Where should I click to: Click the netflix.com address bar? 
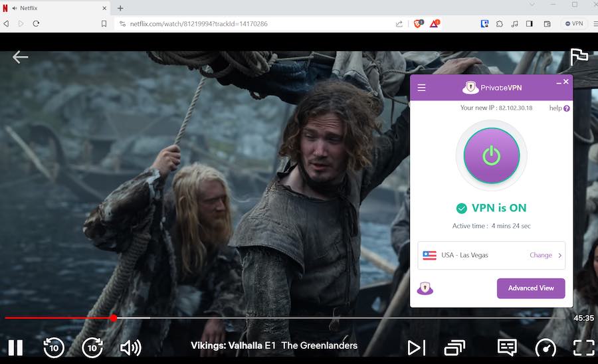coord(198,24)
